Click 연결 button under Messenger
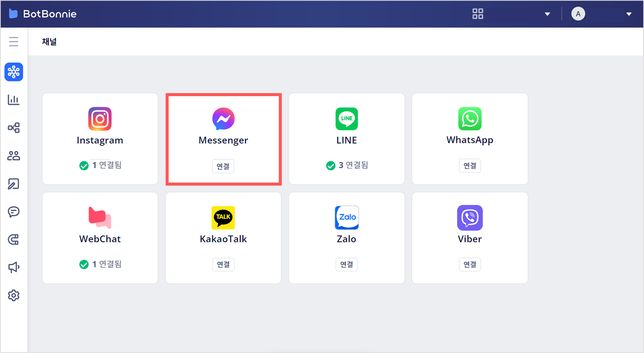Image resolution: width=644 pixels, height=353 pixels. coord(223,166)
